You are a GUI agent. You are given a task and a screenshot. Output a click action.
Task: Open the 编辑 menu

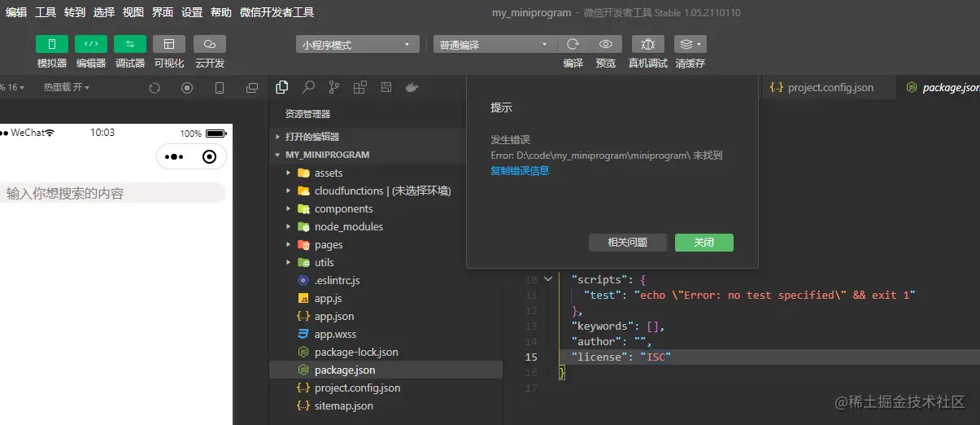click(16, 12)
